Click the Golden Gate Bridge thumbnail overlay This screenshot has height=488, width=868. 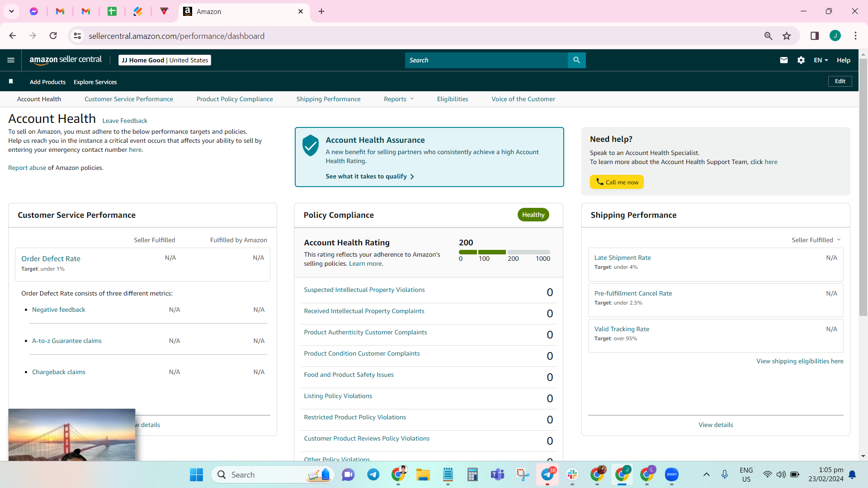pos(71,435)
